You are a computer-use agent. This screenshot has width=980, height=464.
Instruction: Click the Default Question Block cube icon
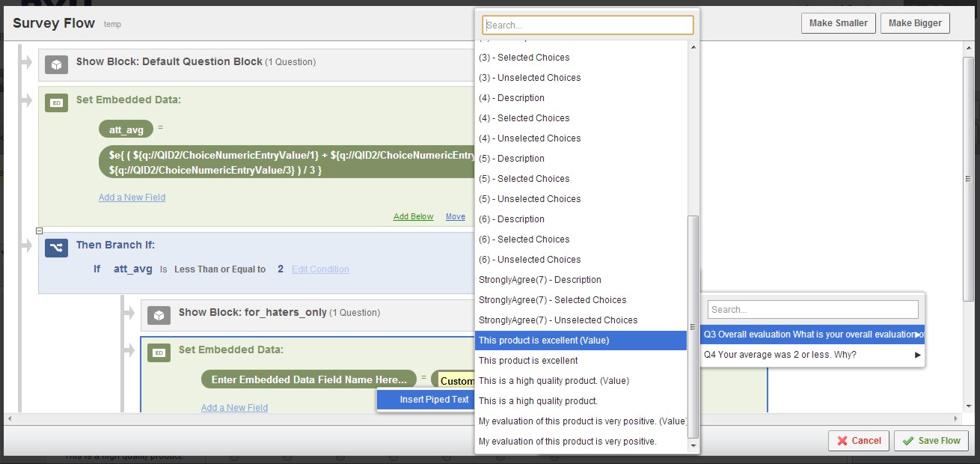point(56,65)
